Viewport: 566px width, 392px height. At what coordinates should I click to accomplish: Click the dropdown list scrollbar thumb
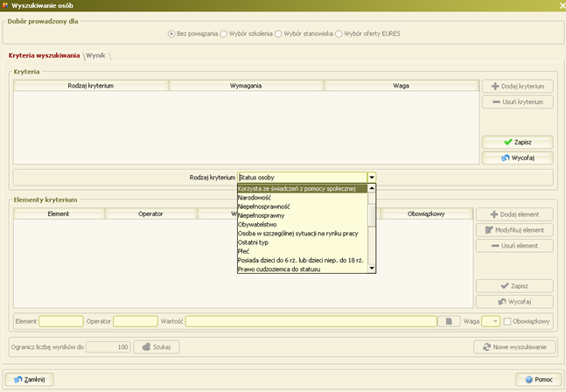point(372,215)
